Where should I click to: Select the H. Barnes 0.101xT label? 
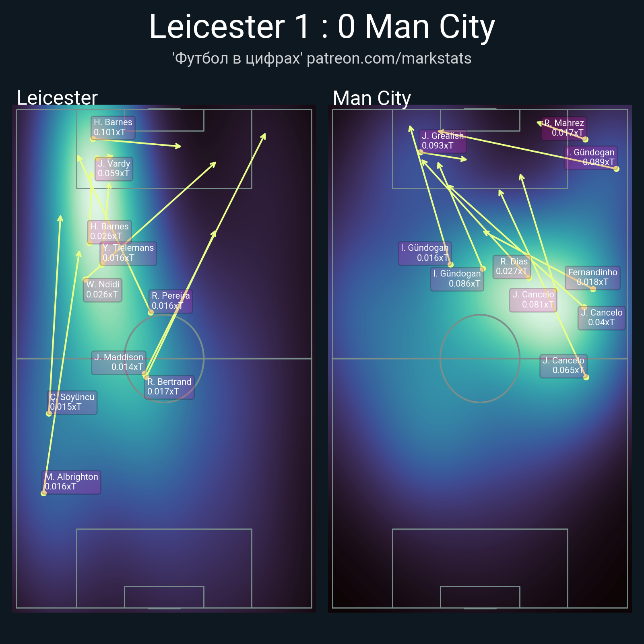coord(113,127)
